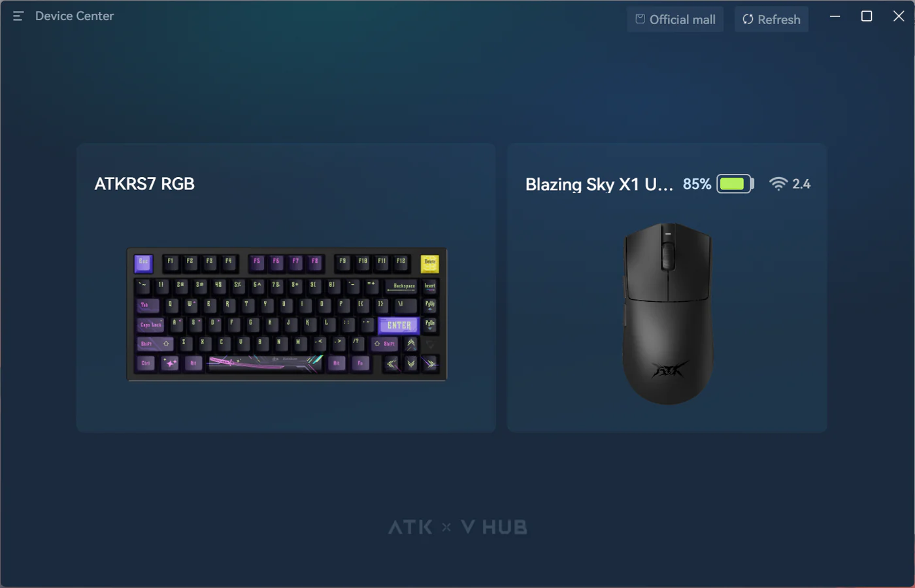Click the 2.4 wireless signal icon
Screen dimensions: 915x588
coord(778,184)
